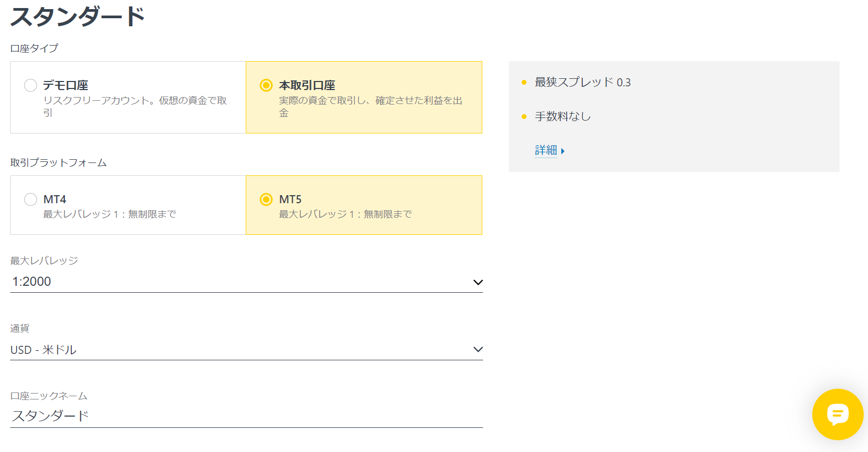The image size is (868, 452).
Task: Click the chevron icon on the currency field
Action: point(478,350)
